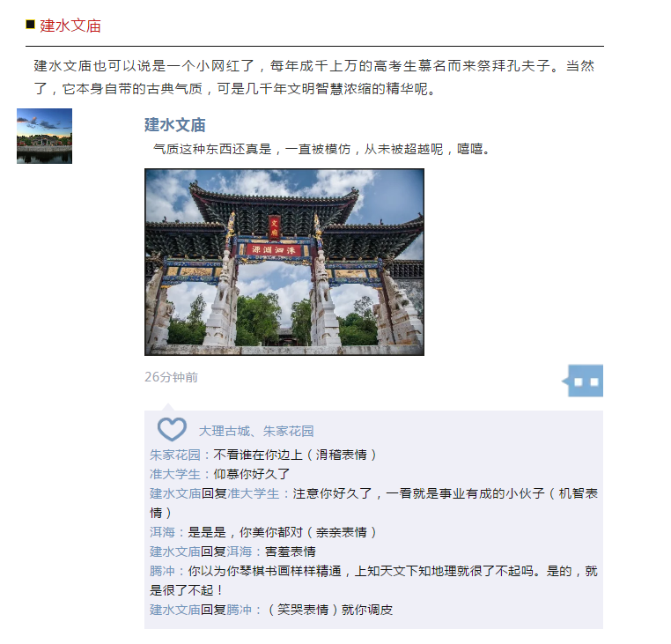Viewport: 671px width, 644px height.
Task: Click 准大学生 in the reply line
Action: [254, 493]
